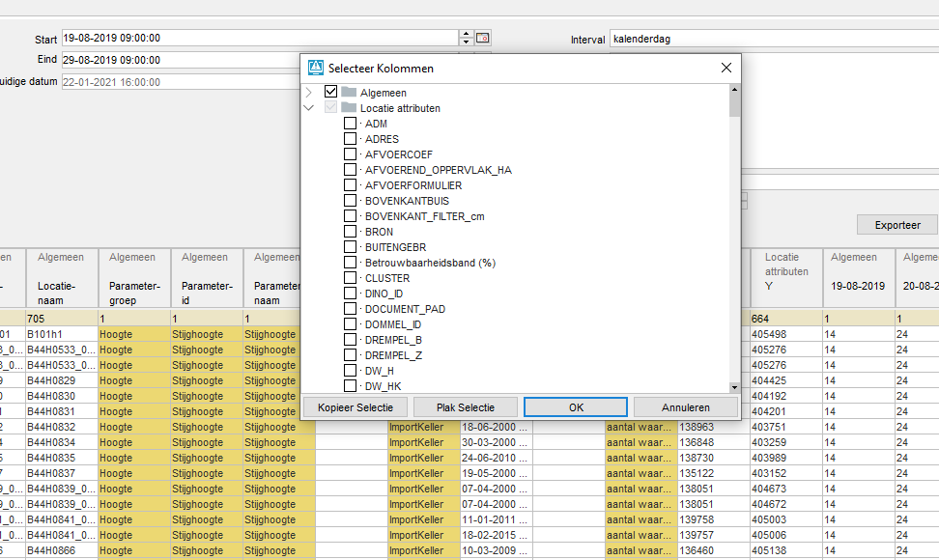This screenshot has height=560, width=939.
Task: Click the Exporteer button
Action: pyautogui.click(x=897, y=225)
